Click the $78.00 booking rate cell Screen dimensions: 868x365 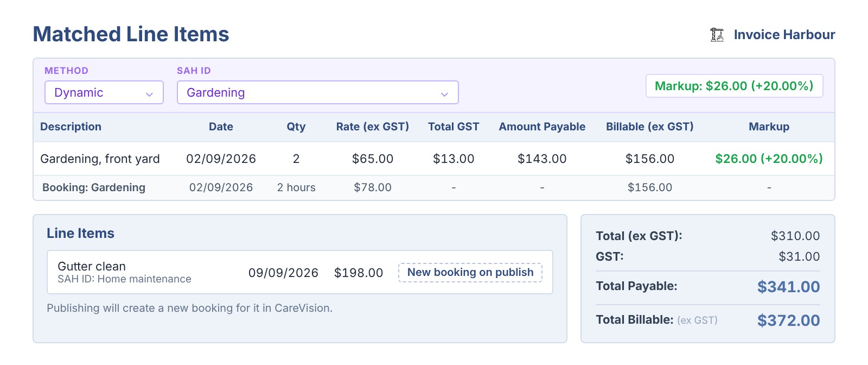(373, 187)
